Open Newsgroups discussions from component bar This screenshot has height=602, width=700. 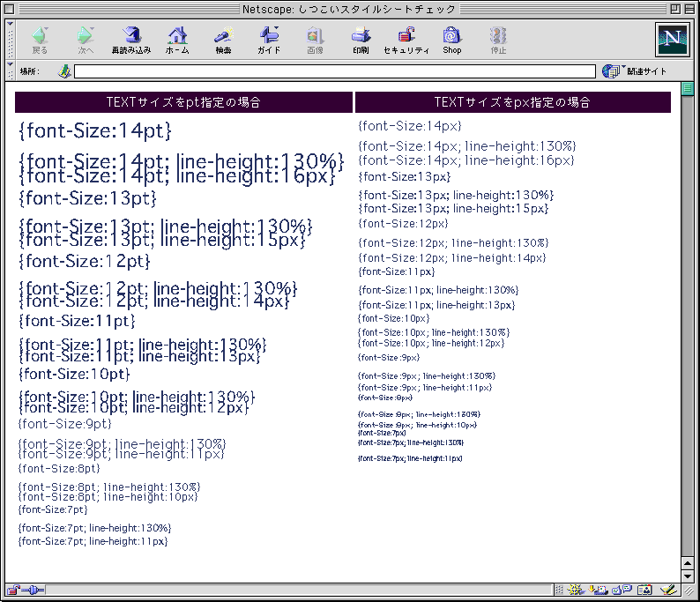pos(622,590)
